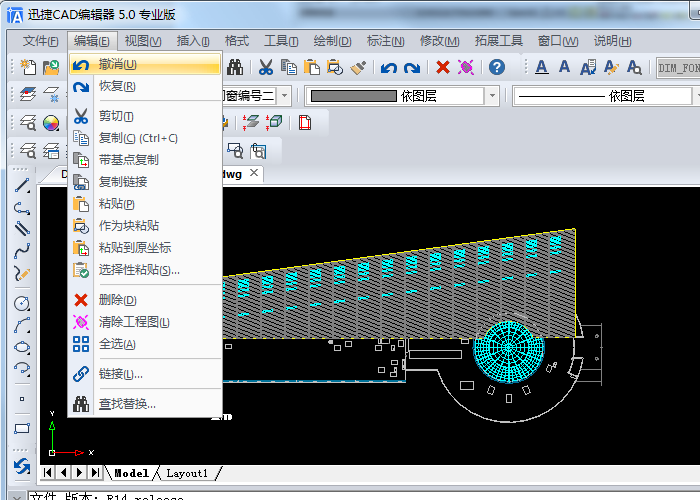
Task: Choose Copy (复制 Ctrl+C) menu entry
Action: [145, 138]
